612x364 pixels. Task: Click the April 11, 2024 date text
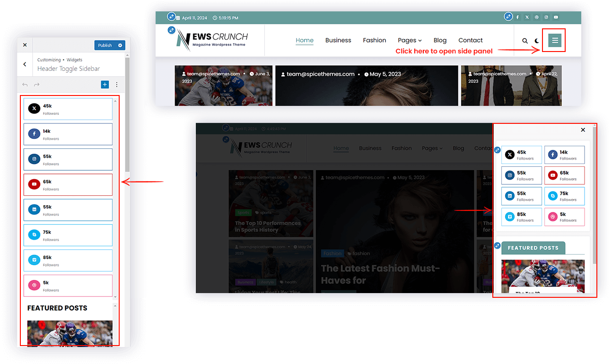pyautogui.click(x=194, y=18)
